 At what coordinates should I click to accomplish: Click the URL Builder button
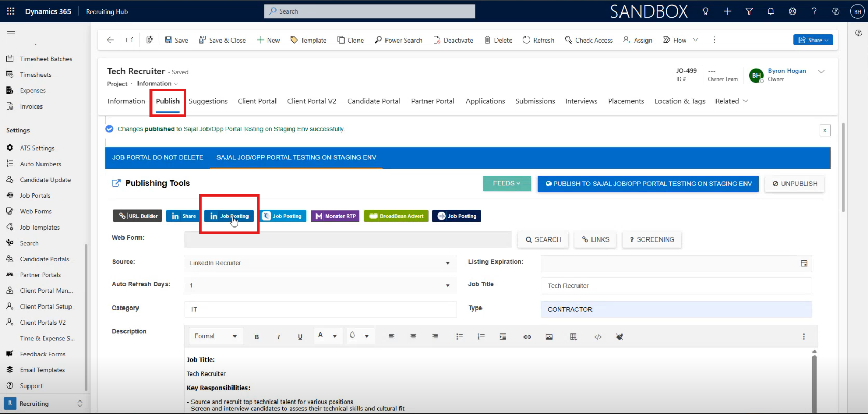[138, 216]
